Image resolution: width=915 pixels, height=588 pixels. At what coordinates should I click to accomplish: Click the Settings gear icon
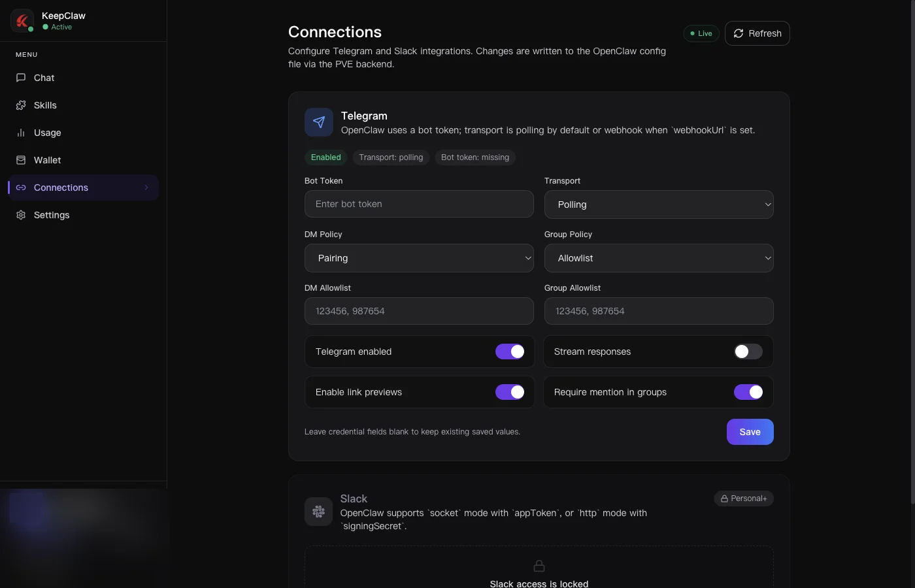pyautogui.click(x=21, y=215)
